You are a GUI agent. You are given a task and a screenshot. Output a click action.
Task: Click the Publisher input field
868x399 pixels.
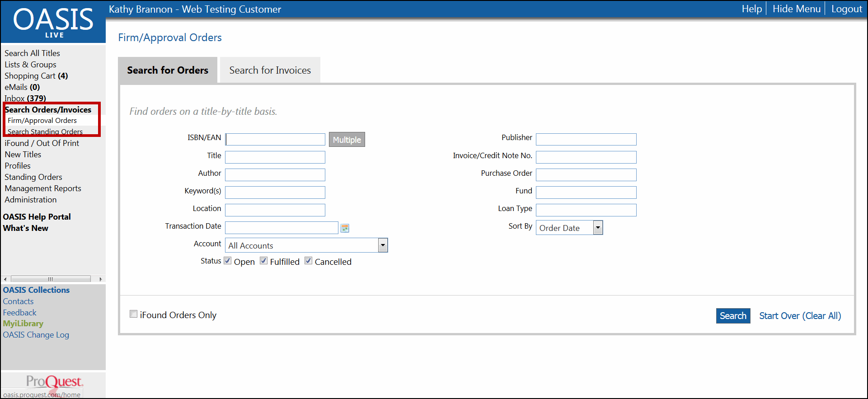(x=586, y=139)
